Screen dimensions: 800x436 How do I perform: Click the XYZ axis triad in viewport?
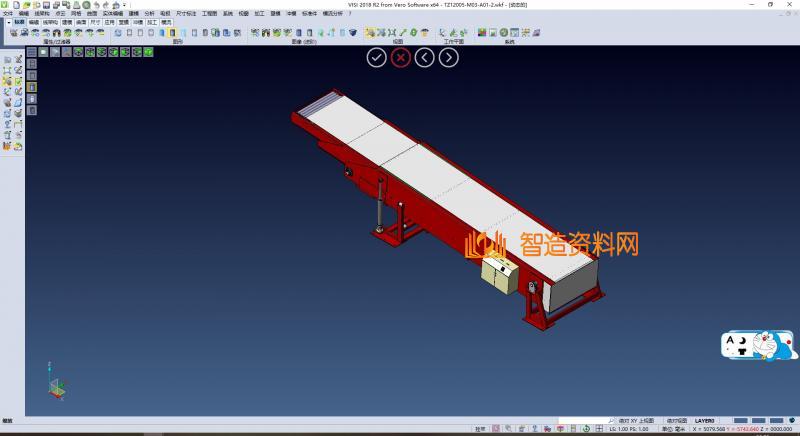56,381
